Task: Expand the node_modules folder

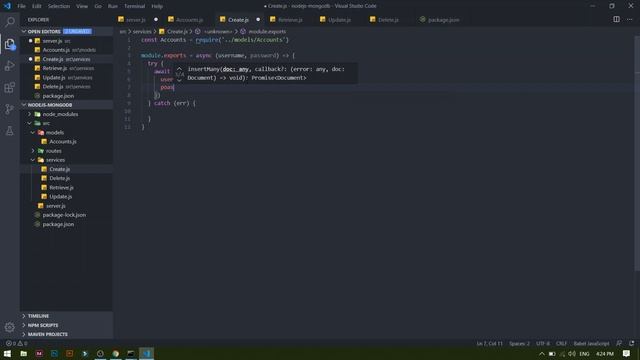Action: (67, 114)
